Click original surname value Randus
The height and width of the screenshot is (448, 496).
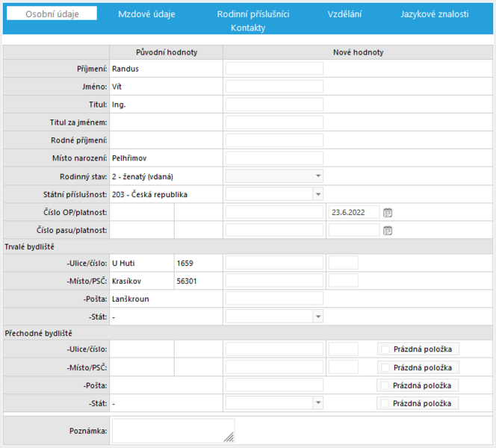[125, 69]
